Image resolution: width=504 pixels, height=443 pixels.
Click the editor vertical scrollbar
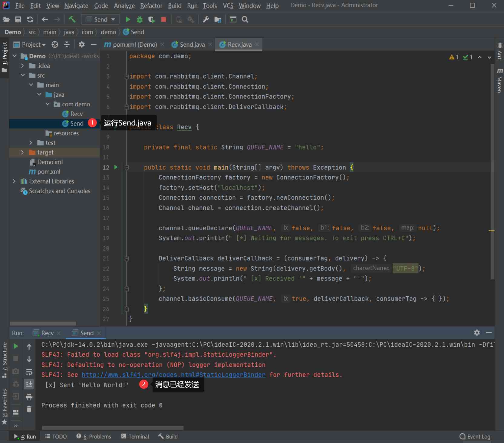point(492,171)
